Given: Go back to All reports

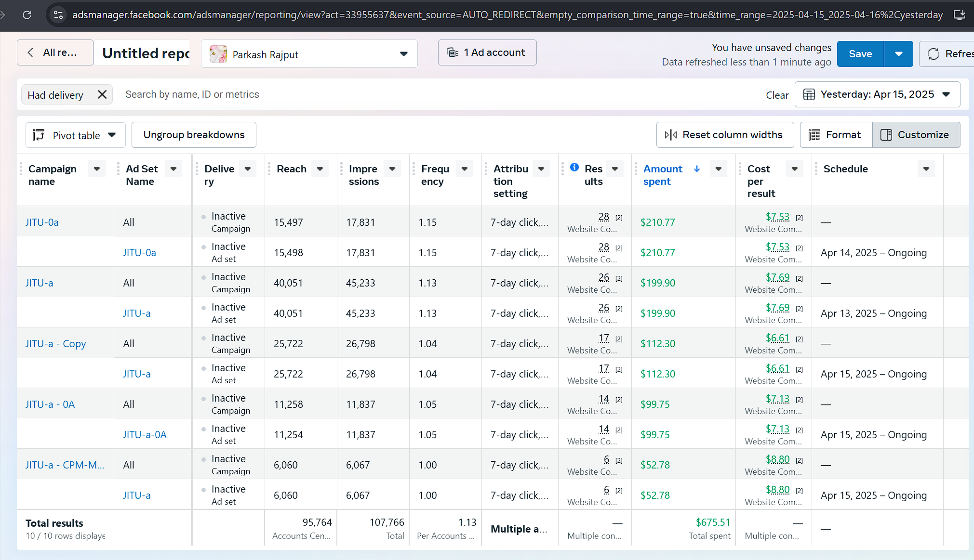Looking at the screenshot, I should coord(55,52).
